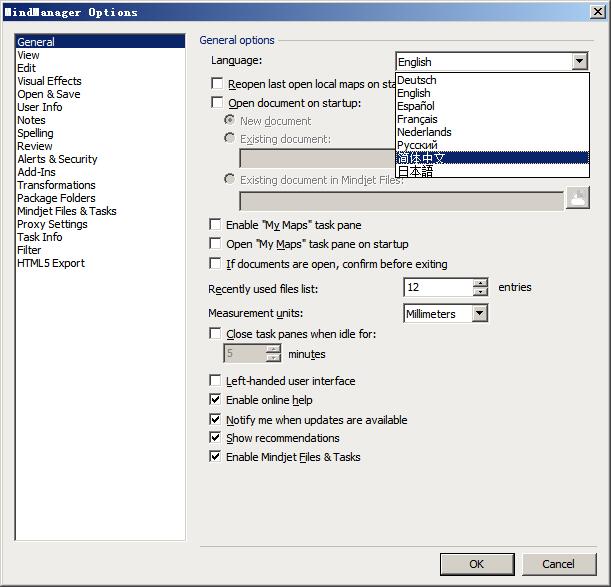This screenshot has width=611, height=587.
Task: Toggle Close task panes when idle checkbox
Action: coord(215,334)
